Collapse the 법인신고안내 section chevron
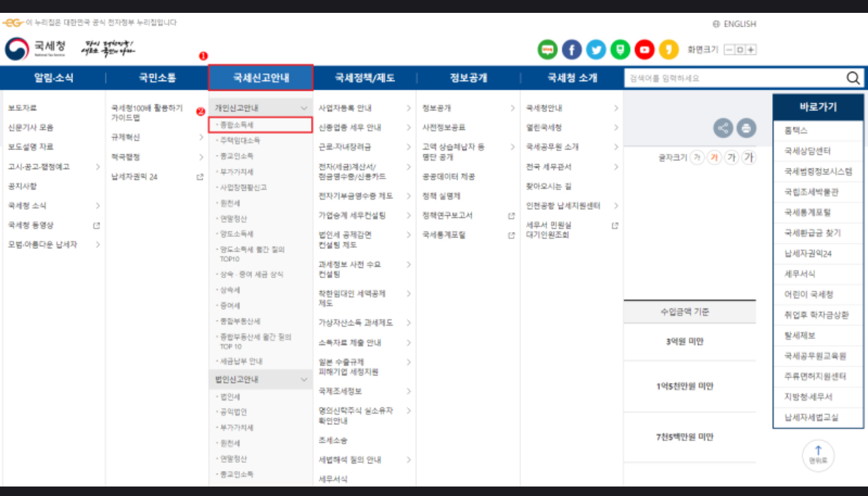Screen dimensions: 868x496 coord(304,380)
